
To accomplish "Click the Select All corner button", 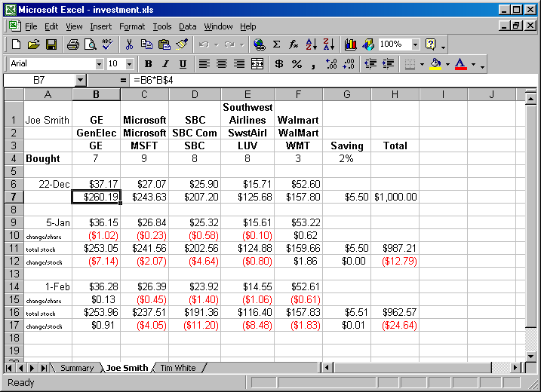I will click(x=14, y=94).
